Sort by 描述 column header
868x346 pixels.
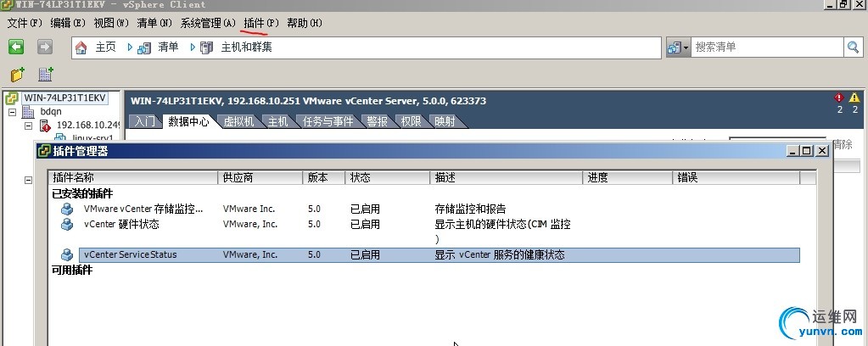[507, 178]
